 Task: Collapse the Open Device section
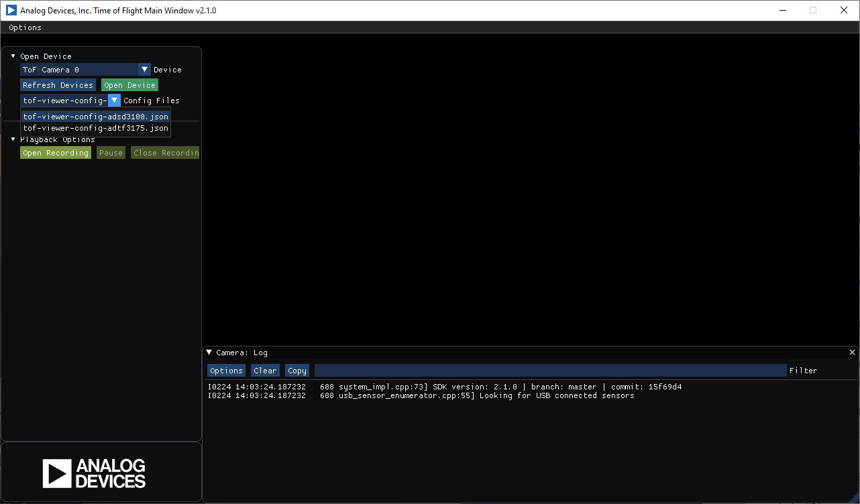[13, 56]
